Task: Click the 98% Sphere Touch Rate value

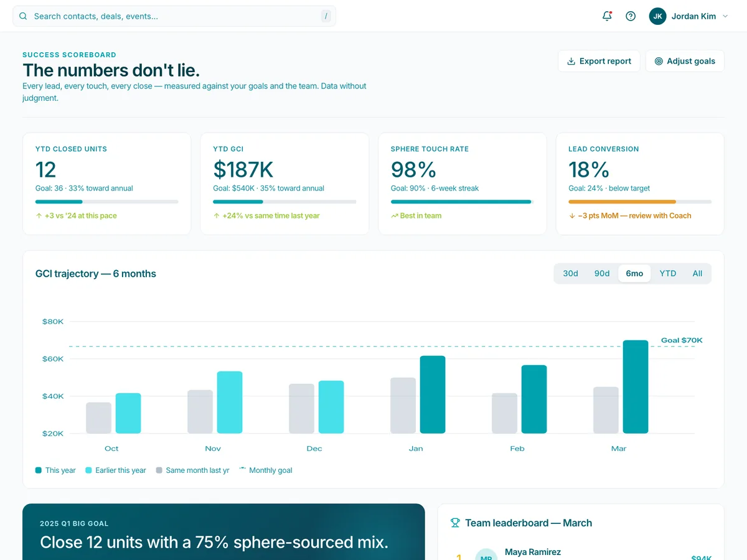Action: tap(413, 169)
